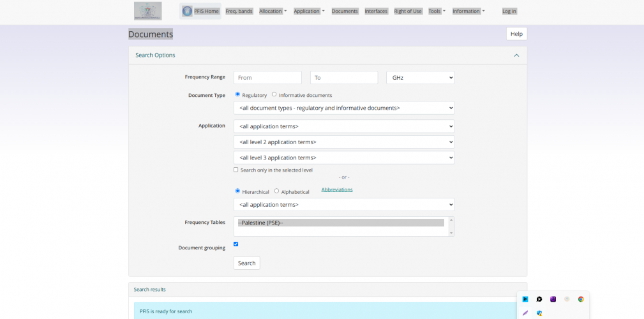644x319 pixels.
Task: Click the PFIS Home nav link
Action: tap(200, 11)
